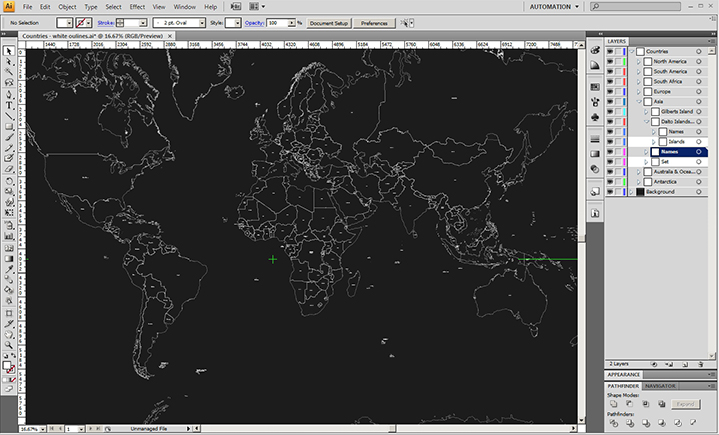Toggle visibility of the Antarctica layer
719x435 pixels.
point(611,181)
